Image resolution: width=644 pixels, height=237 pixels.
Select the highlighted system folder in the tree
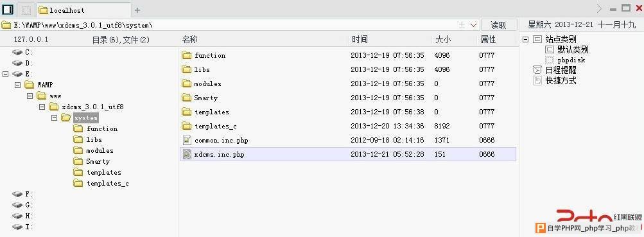86,118
